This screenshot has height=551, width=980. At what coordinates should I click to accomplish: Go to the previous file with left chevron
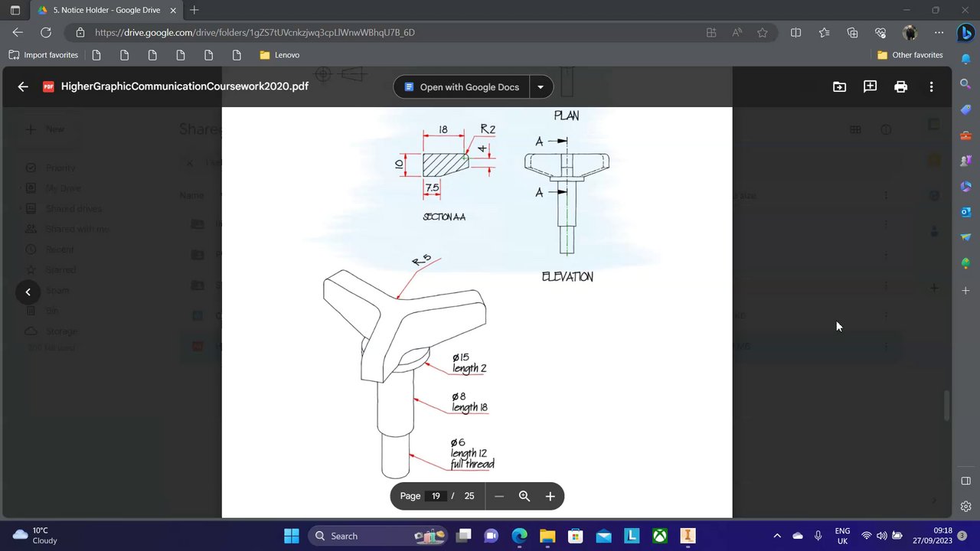(x=28, y=292)
